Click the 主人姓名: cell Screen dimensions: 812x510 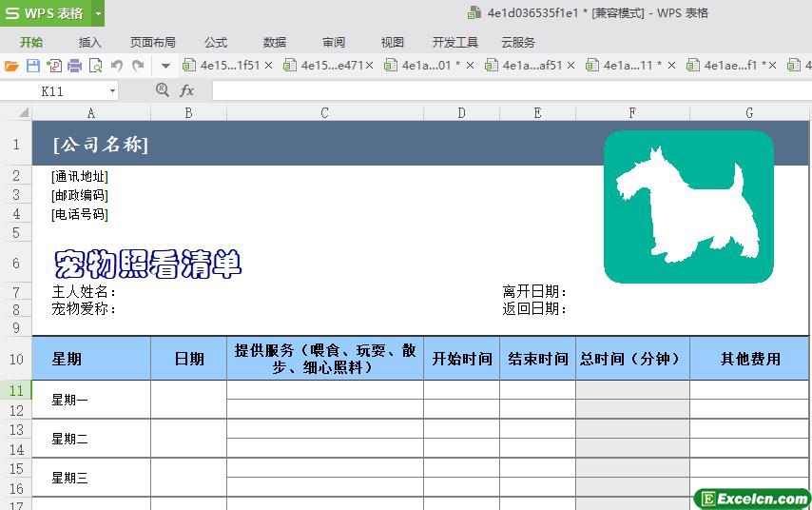[84, 291]
